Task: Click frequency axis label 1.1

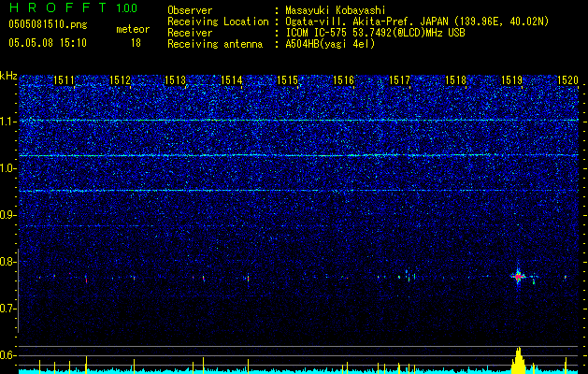Action: tap(7, 122)
